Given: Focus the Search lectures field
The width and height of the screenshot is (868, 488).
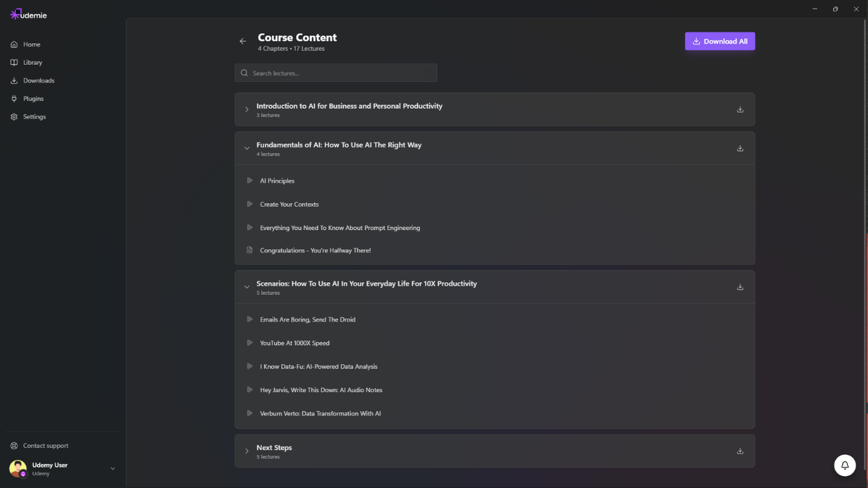Looking at the screenshot, I should pos(336,73).
